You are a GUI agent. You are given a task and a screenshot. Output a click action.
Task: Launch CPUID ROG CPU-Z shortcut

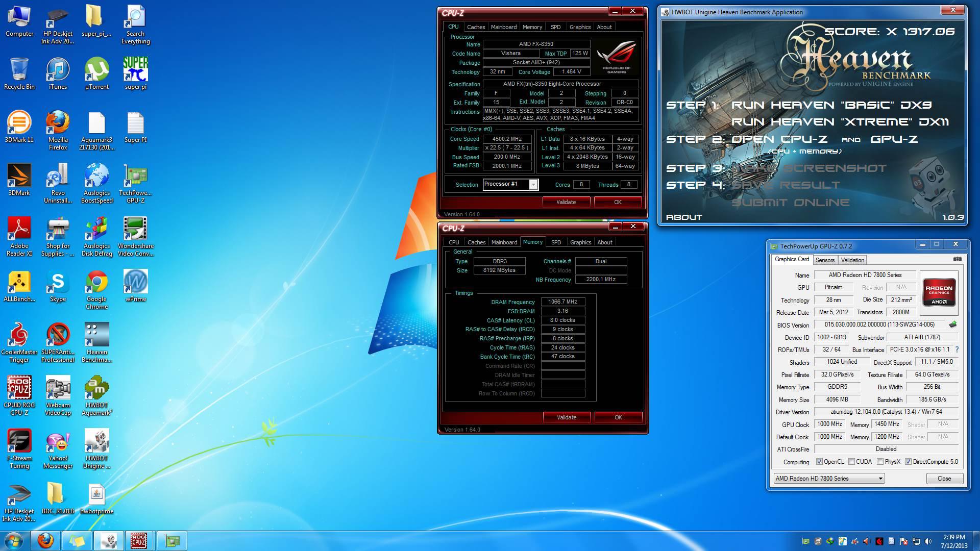19,396
